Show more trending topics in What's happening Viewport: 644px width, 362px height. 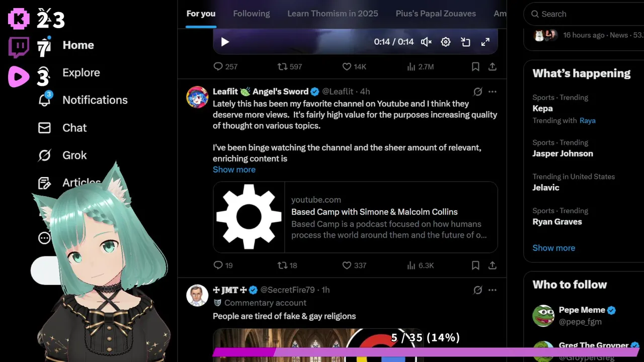coord(553,248)
